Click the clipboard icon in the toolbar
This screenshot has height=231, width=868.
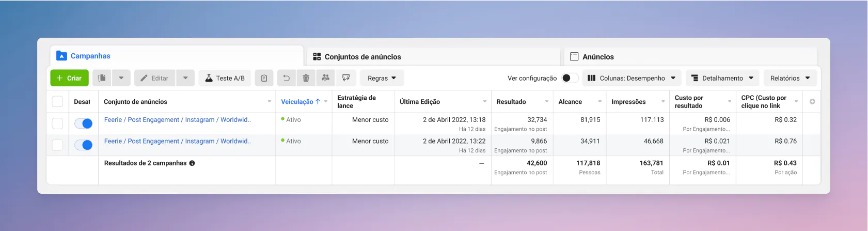pyautogui.click(x=264, y=78)
